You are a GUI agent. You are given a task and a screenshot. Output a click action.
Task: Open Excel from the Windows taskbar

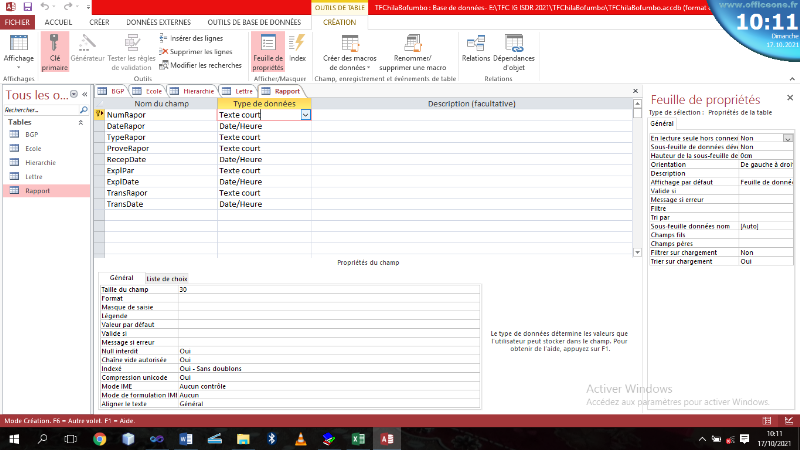click(357, 439)
